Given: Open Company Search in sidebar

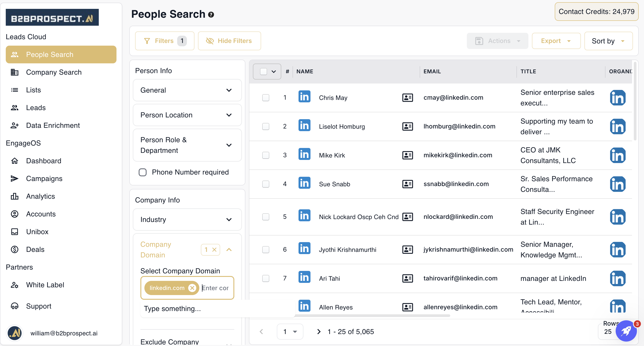Looking at the screenshot, I should pos(54,72).
